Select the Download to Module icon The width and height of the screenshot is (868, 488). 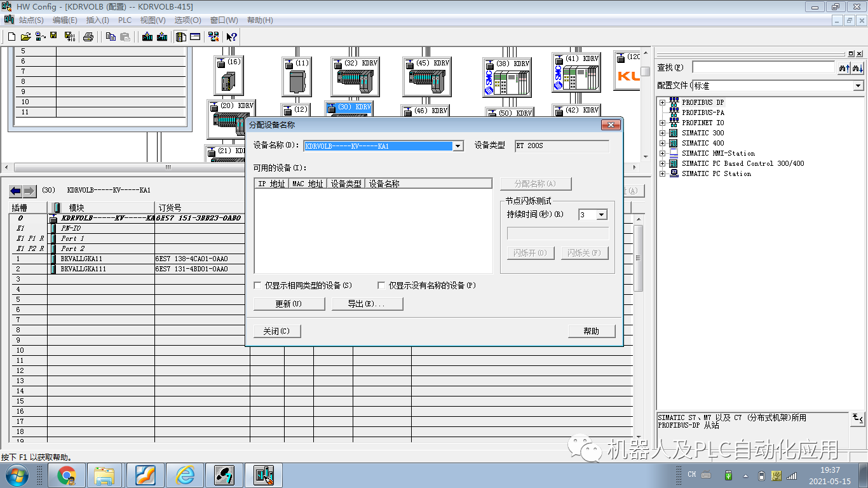147,36
